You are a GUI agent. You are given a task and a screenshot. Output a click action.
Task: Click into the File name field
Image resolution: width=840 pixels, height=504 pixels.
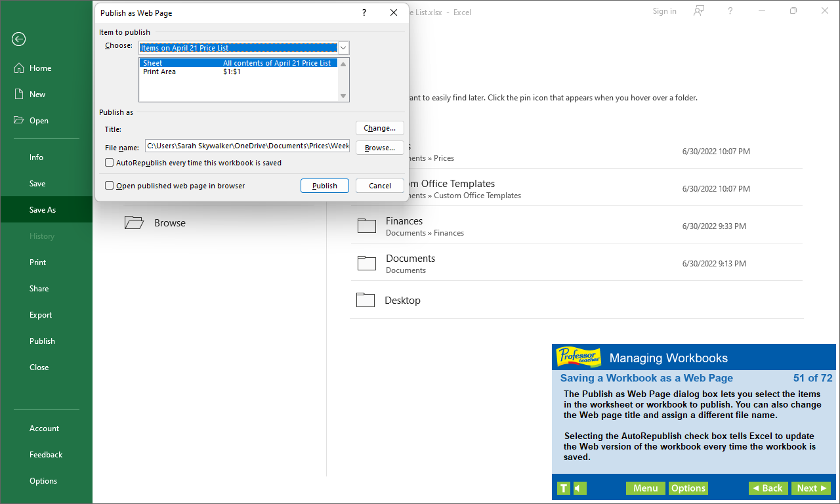click(x=247, y=146)
